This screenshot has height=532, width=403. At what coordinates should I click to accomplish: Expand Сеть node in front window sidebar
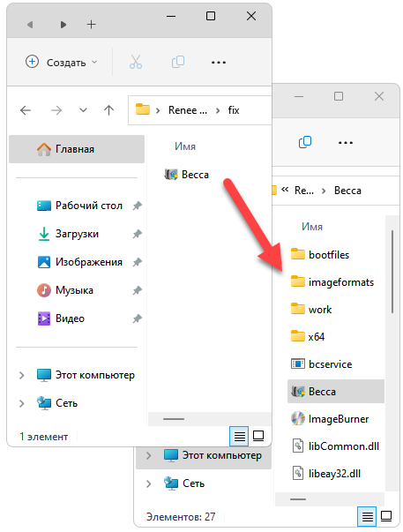pyautogui.click(x=22, y=403)
